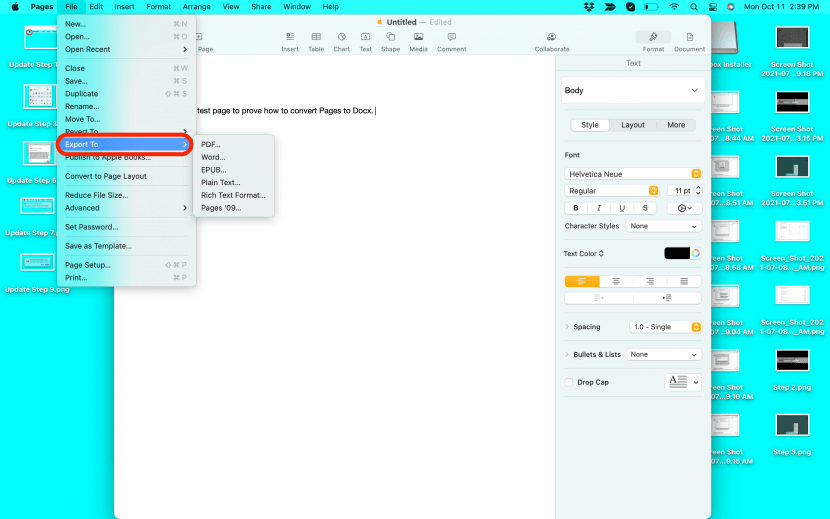830x519 pixels.
Task: Open the Edit menu in menu bar
Action: pyautogui.click(x=96, y=7)
